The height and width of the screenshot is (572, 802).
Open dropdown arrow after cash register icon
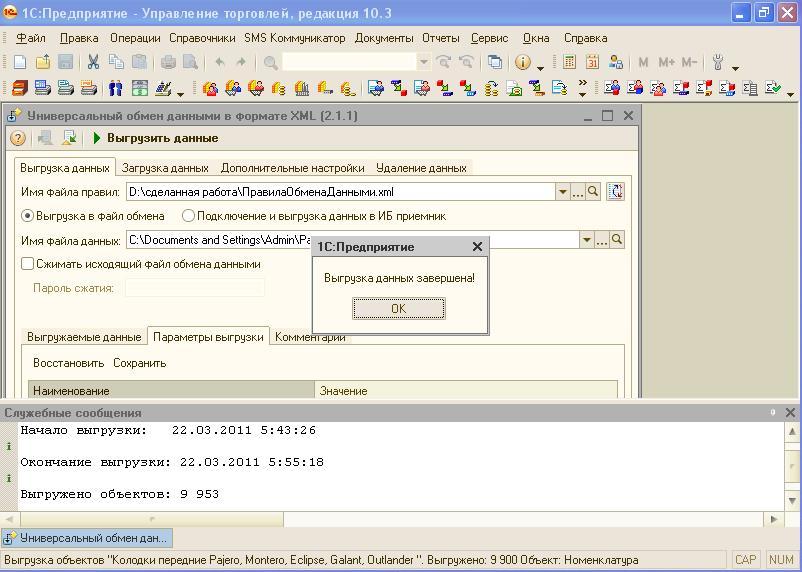click(x=180, y=94)
